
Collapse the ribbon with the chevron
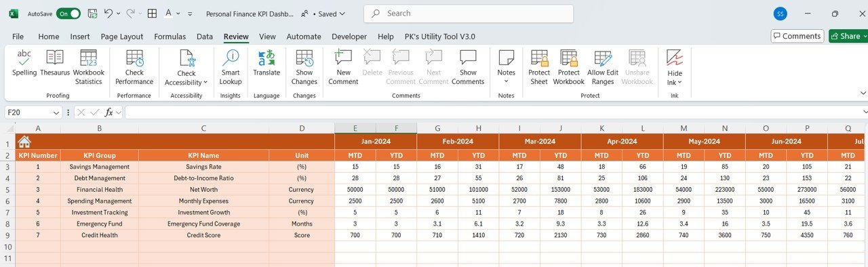(864, 93)
